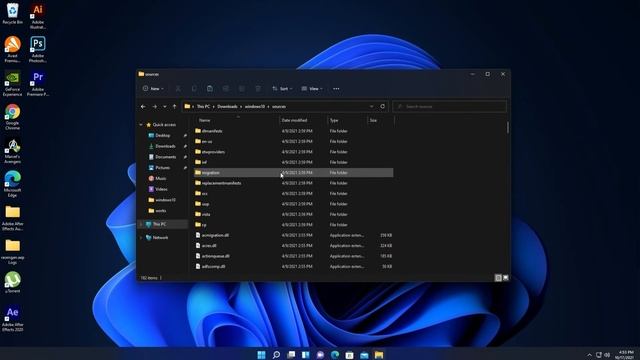Select the replacementmanifests folder row
This screenshot has height=360, width=640.
(x=293, y=183)
